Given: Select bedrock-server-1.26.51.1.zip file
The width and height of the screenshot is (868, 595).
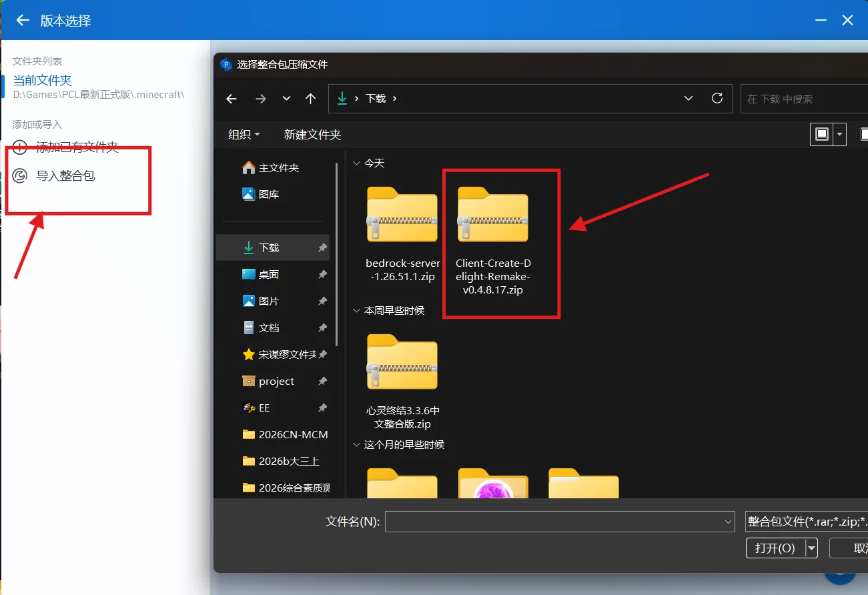Looking at the screenshot, I should pos(402,233).
